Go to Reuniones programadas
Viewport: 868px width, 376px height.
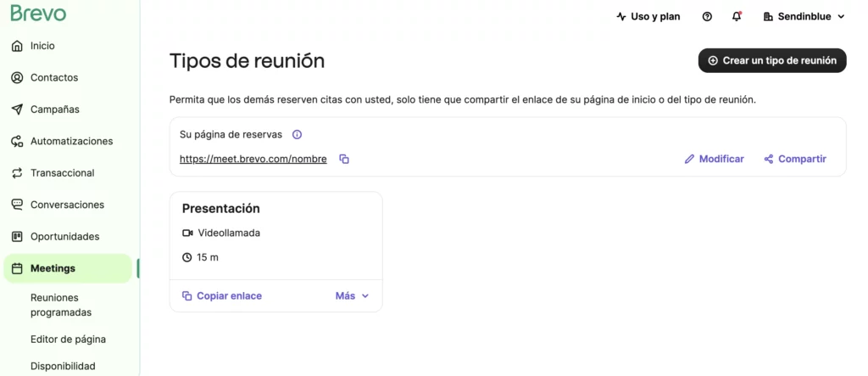coord(61,305)
